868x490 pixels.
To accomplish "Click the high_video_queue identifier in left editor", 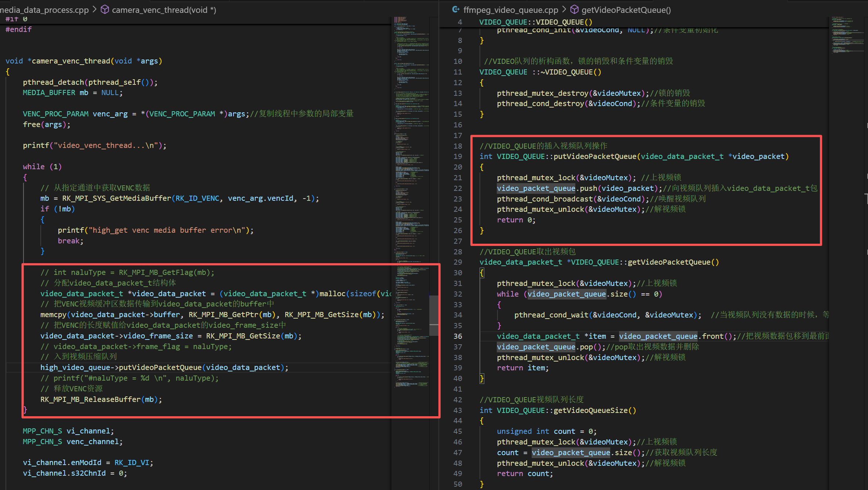I will (75, 367).
